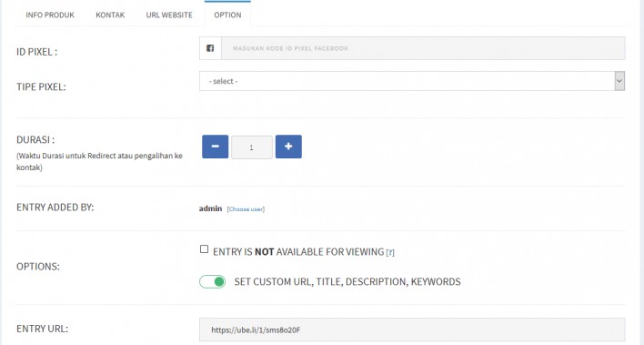Screen dimensions: 644x345
Task: Click the 'Entry is NOT available' label text
Action: click(298, 251)
